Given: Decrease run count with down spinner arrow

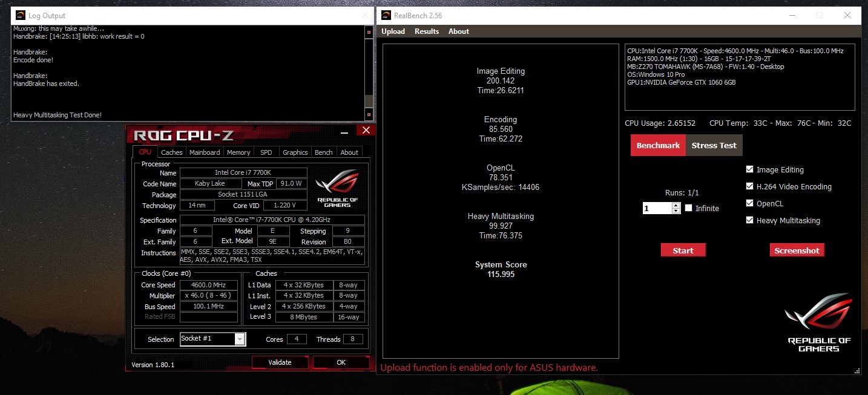Looking at the screenshot, I should pyautogui.click(x=676, y=211).
